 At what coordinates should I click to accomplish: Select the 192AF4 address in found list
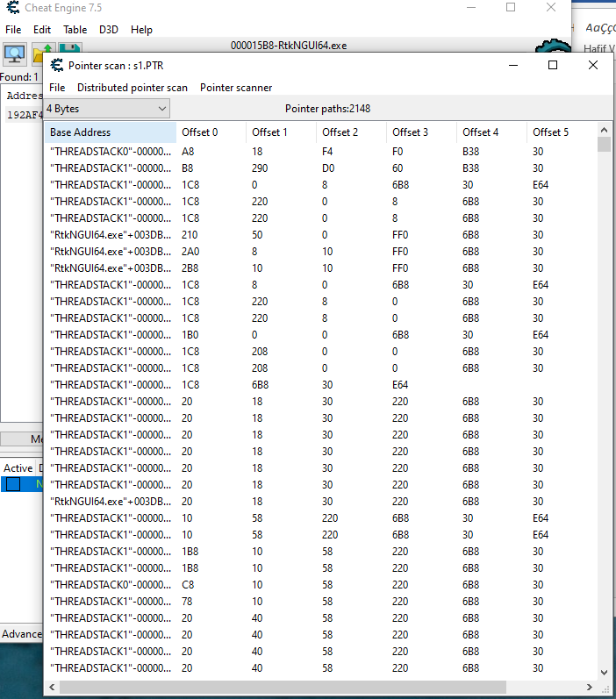[25, 115]
